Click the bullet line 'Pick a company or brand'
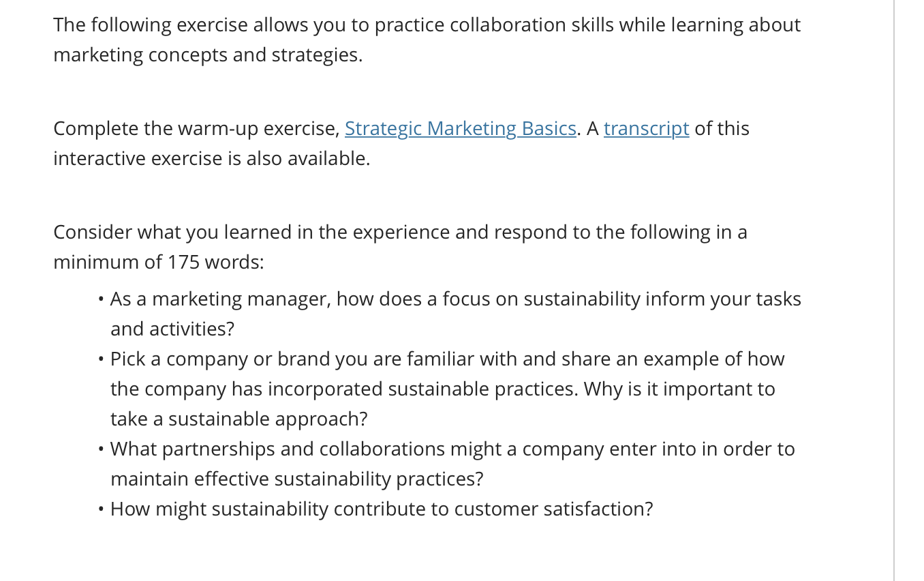The image size is (924, 581). click(448, 359)
